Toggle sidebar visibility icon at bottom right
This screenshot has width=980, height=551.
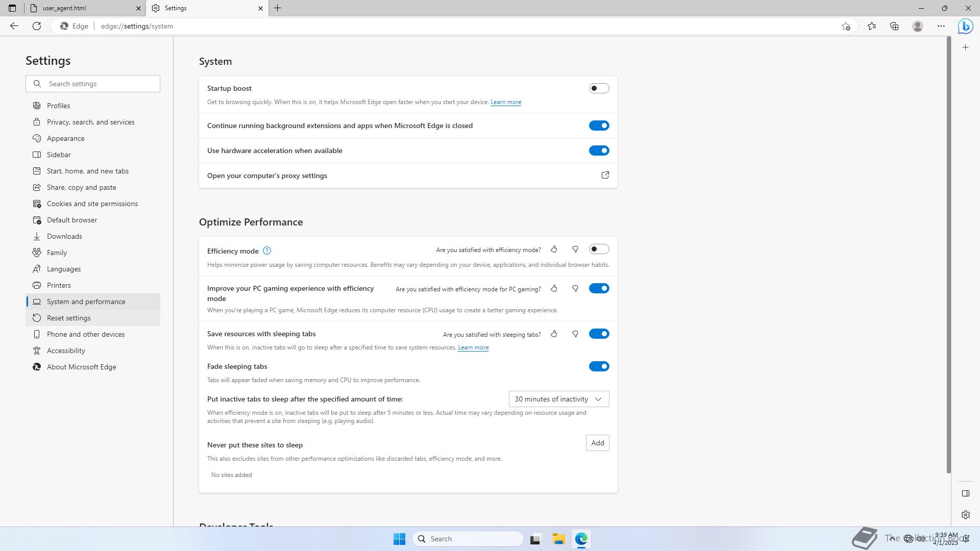pyautogui.click(x=965, y=493)
